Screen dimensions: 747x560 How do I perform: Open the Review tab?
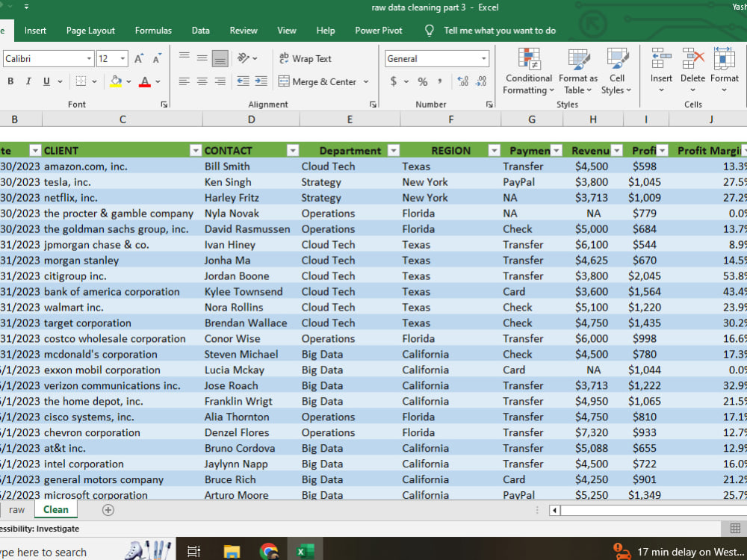tap(244, 31)
